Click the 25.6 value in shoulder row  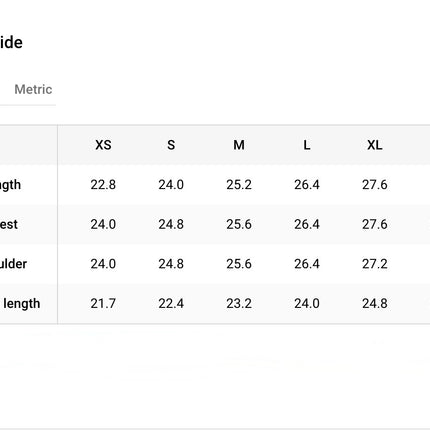[x=239, y=264]
